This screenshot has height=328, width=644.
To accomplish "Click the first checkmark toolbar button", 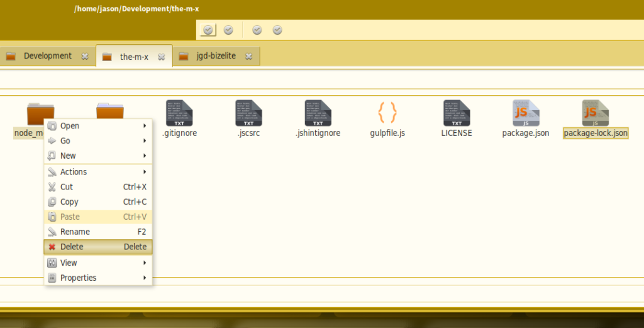I will tap(208, 30).
